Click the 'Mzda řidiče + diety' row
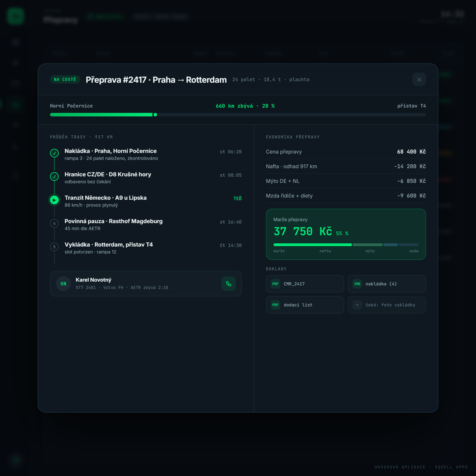The width and height of the screenshot is (476, 476). click(346, 196)
